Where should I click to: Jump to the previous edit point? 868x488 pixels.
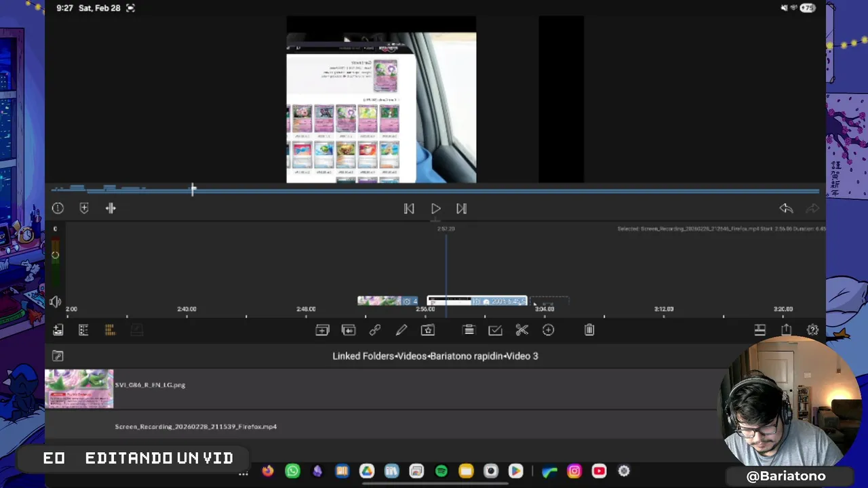tap(409, 209)
